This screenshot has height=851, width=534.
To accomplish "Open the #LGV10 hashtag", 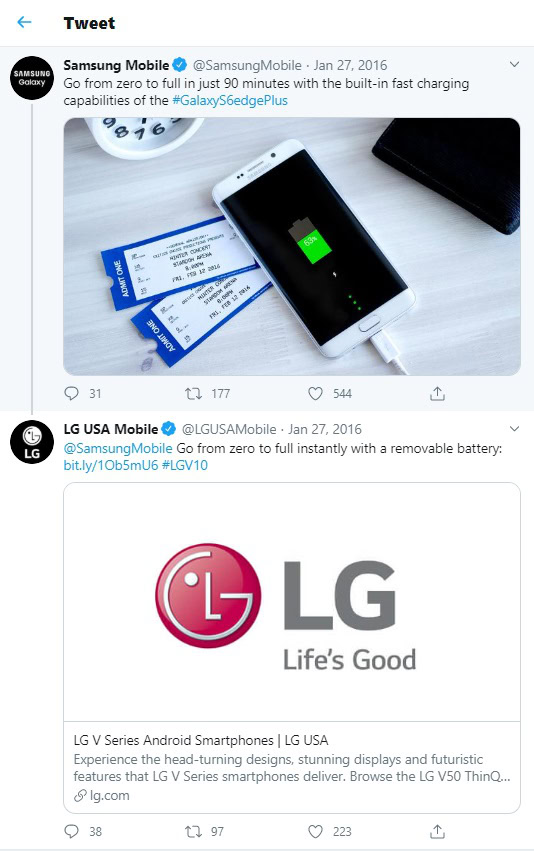I will [185, 465].
